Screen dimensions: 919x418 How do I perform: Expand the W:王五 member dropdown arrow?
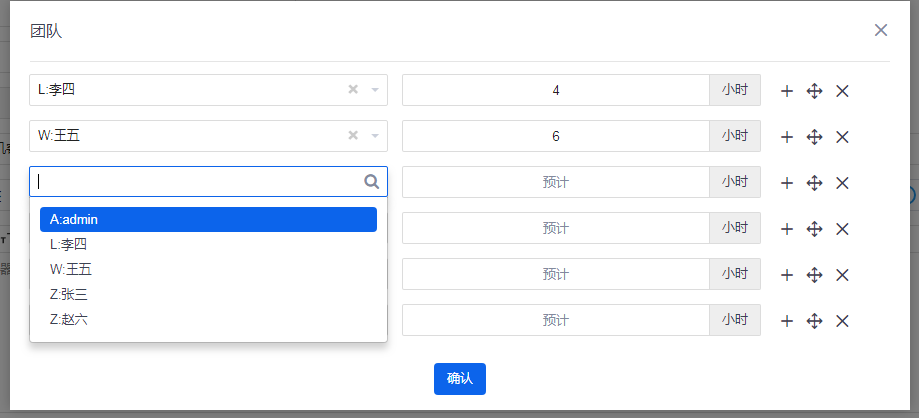point(375,136)
